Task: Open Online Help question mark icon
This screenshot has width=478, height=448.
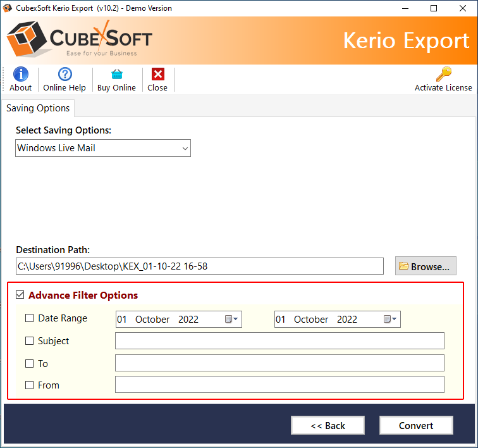Action: 65,74
